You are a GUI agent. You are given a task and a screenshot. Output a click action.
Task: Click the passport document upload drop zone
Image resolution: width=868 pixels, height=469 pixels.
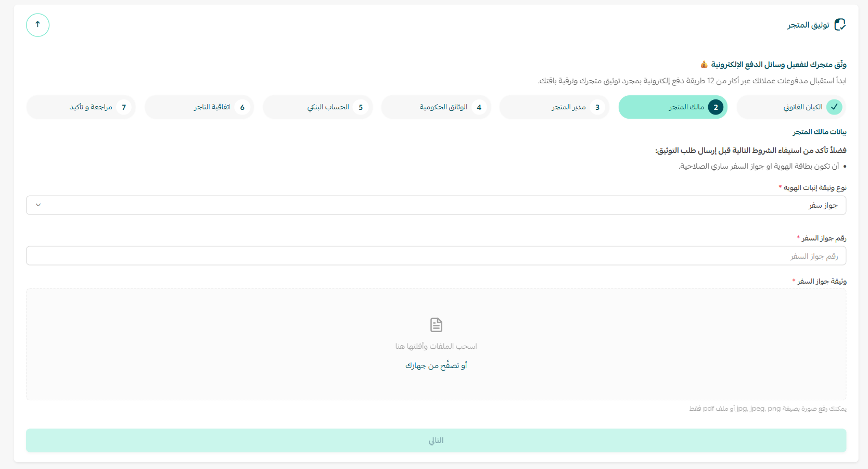[x=436, y=385]
